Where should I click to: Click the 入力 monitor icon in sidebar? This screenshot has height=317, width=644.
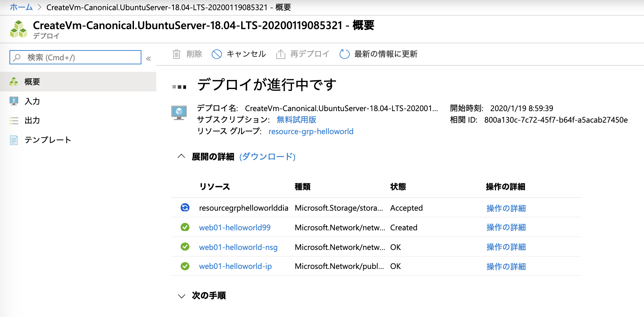pyautogui.click(x=14, y=101)
